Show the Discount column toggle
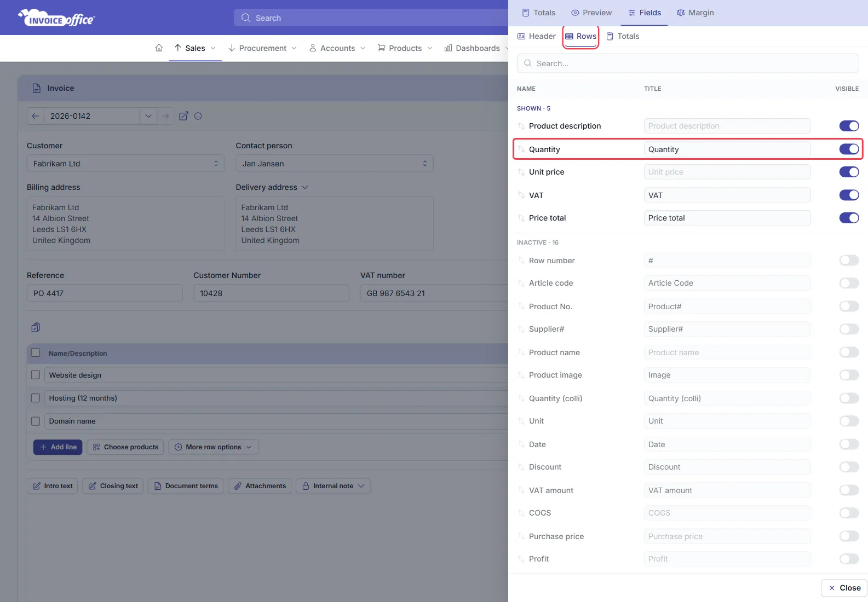Image resolution: width=868 pixels, height=602 pixels. click(849, 467)
